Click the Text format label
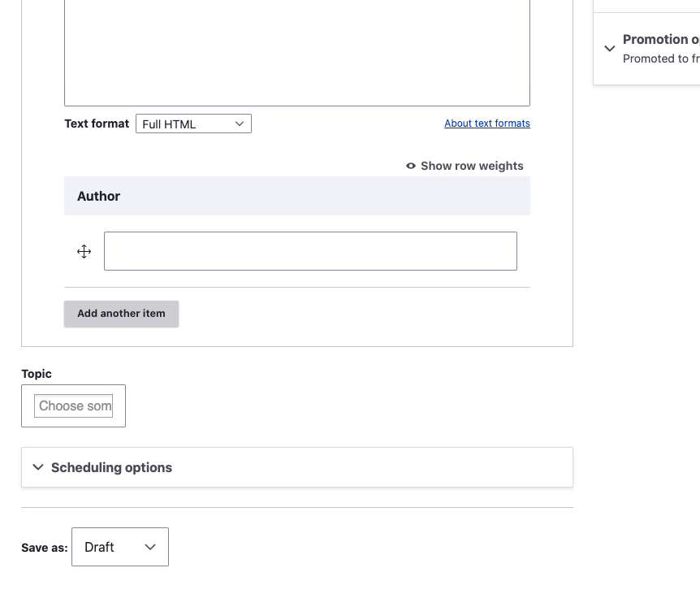Image resolution: width=700 pixels, height=594 pixels. click(97, 124)
